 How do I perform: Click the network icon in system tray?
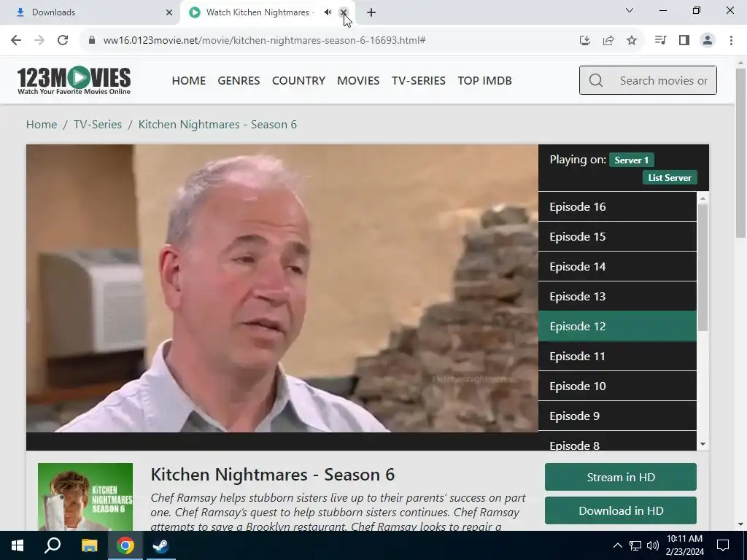(635, 545)
